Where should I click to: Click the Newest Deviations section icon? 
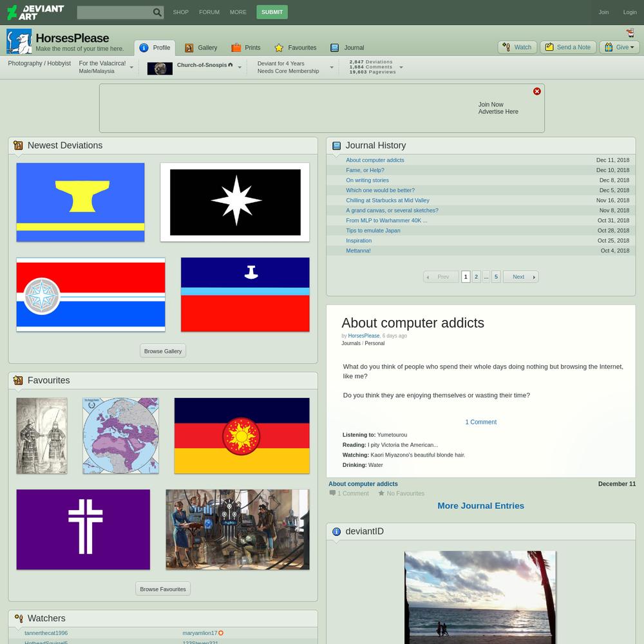18,146
